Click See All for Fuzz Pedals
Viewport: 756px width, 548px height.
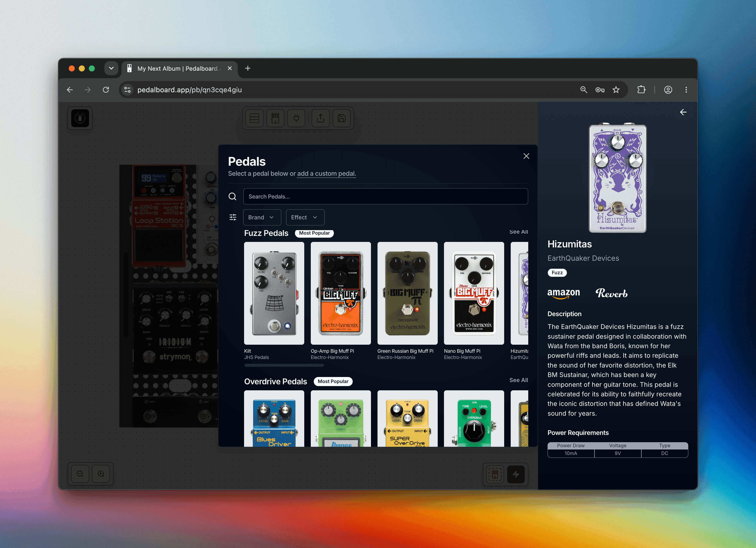click(518, 232)
